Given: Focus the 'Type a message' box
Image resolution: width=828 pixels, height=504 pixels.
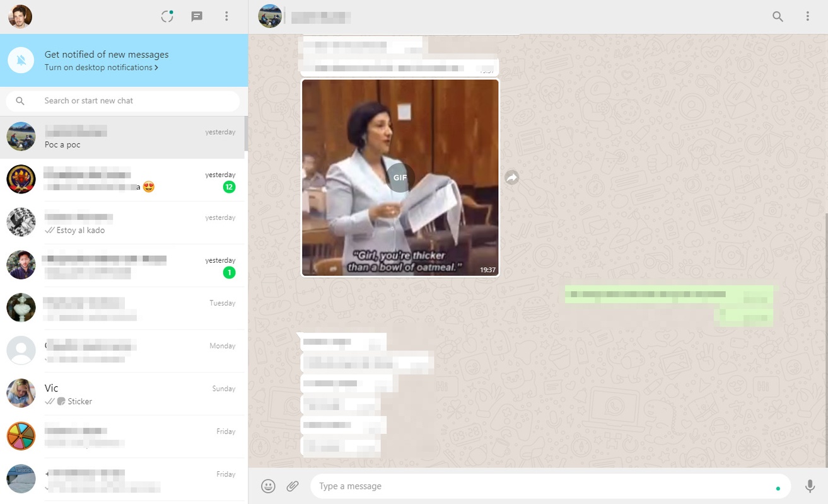Looking at the screenshot, I should coord(551,486).
